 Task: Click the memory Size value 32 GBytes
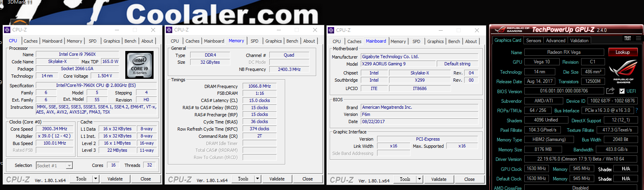tap(210, 62)
